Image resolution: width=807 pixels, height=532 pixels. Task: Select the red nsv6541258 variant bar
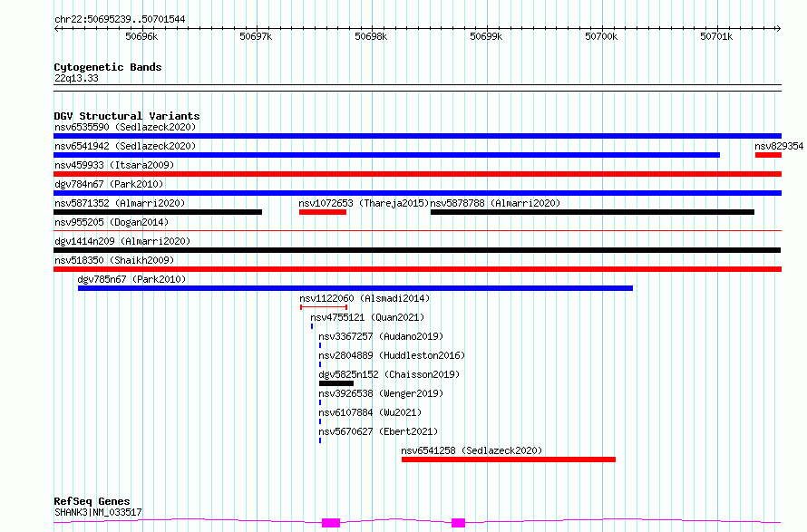(x=509, y=459)
